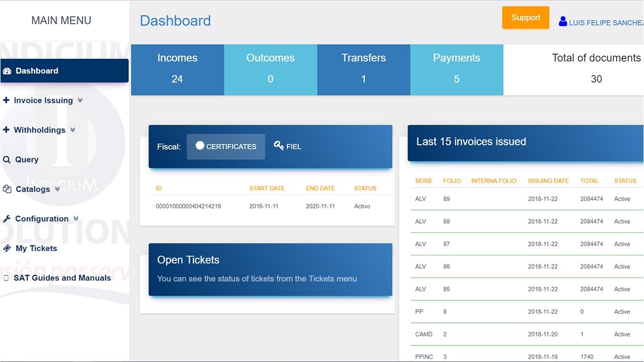
Task: Expand the Configuration submenu chevron
Action: (76, 219)
